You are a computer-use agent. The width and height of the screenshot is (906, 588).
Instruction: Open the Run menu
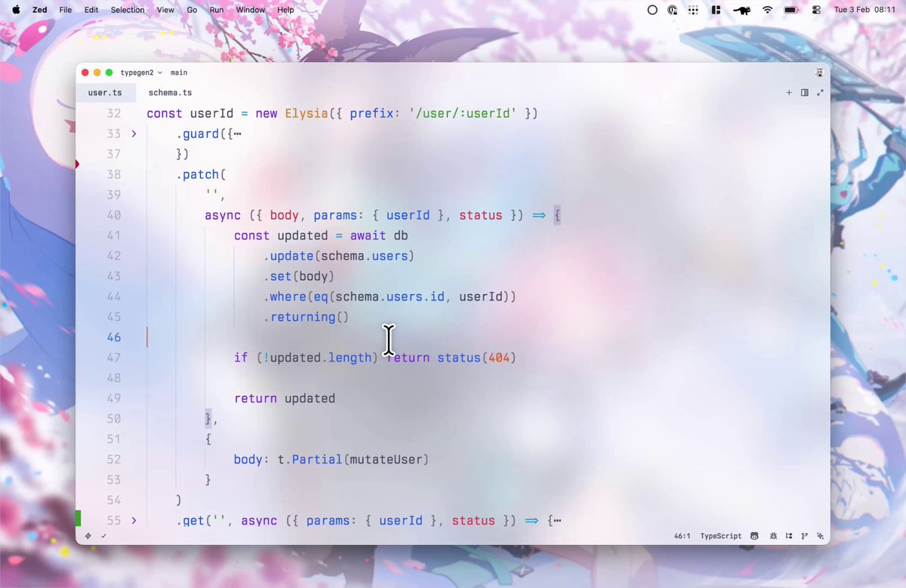tap(217, 10)
